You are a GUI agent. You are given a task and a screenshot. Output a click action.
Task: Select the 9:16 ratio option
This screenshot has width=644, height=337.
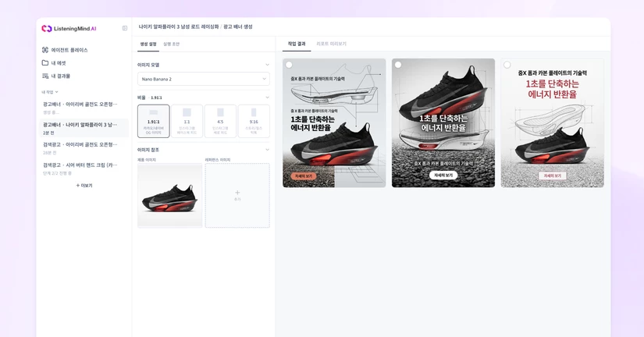[254, 121]
